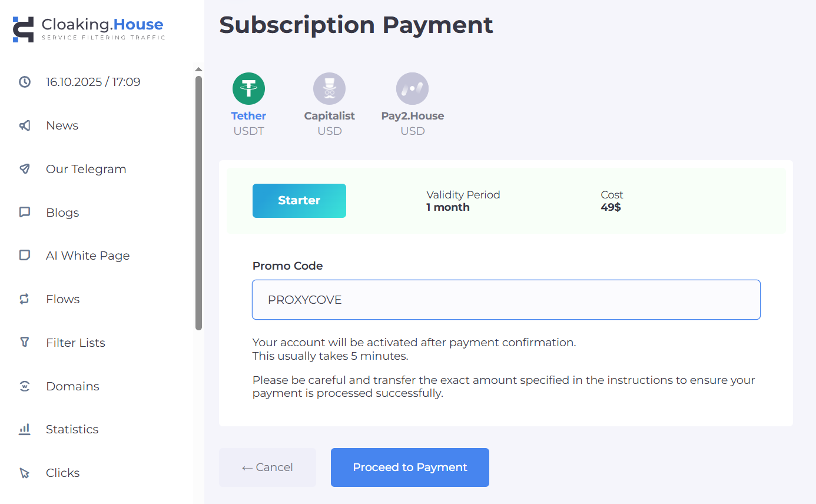Click the paper plane Telegram icon
816x504 pixels.
tap(25, 169)
